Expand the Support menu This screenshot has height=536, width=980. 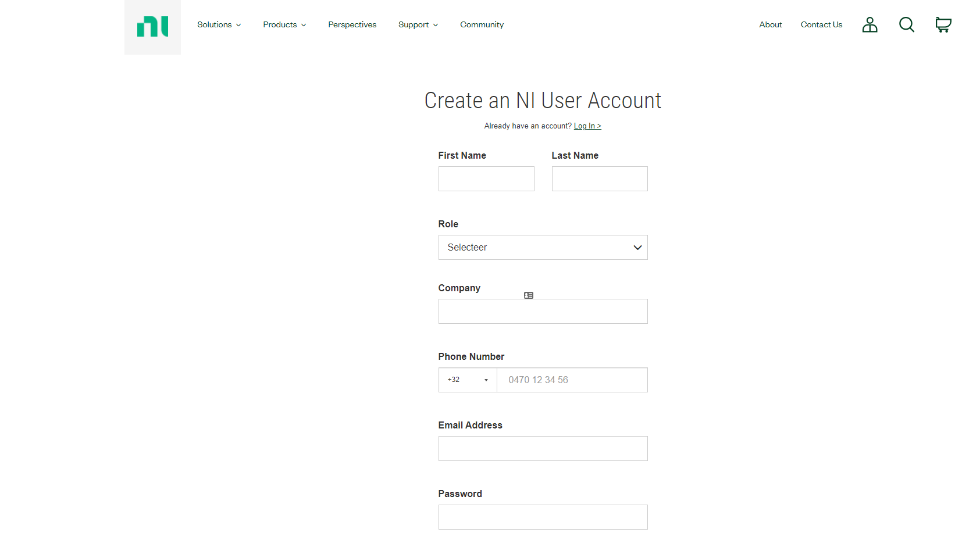point(418,24)
